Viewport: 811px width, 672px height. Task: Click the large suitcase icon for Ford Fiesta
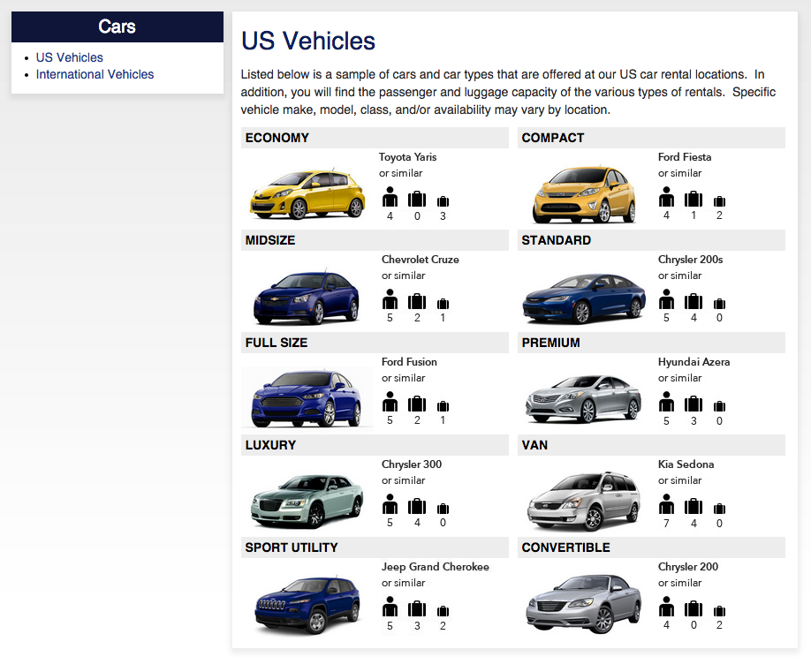tap(694, 199)
